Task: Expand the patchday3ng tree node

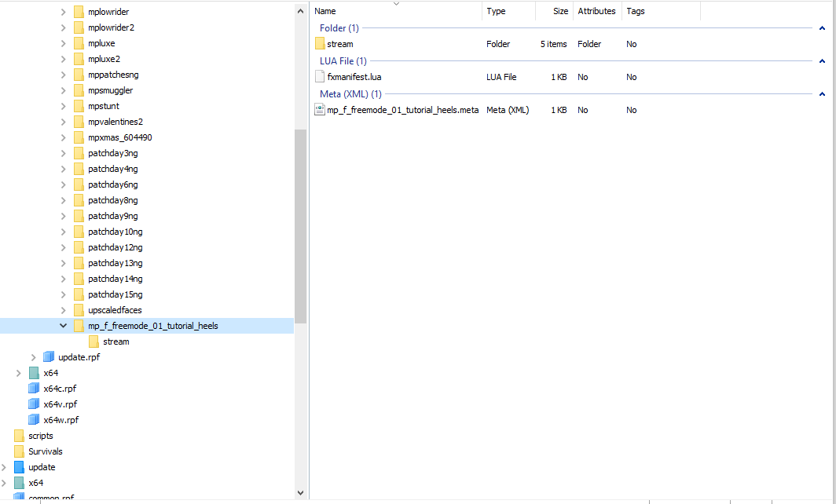Action: (63, 153)
